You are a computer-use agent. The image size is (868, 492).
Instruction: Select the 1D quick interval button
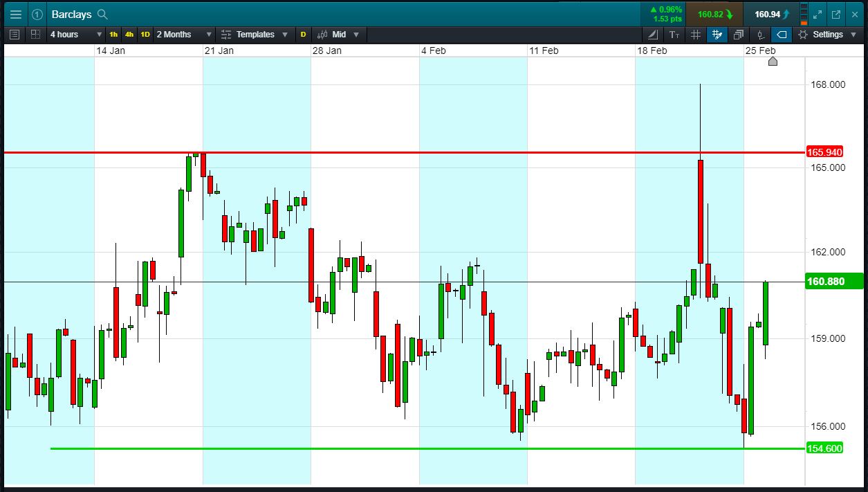[x=145, y=35]
